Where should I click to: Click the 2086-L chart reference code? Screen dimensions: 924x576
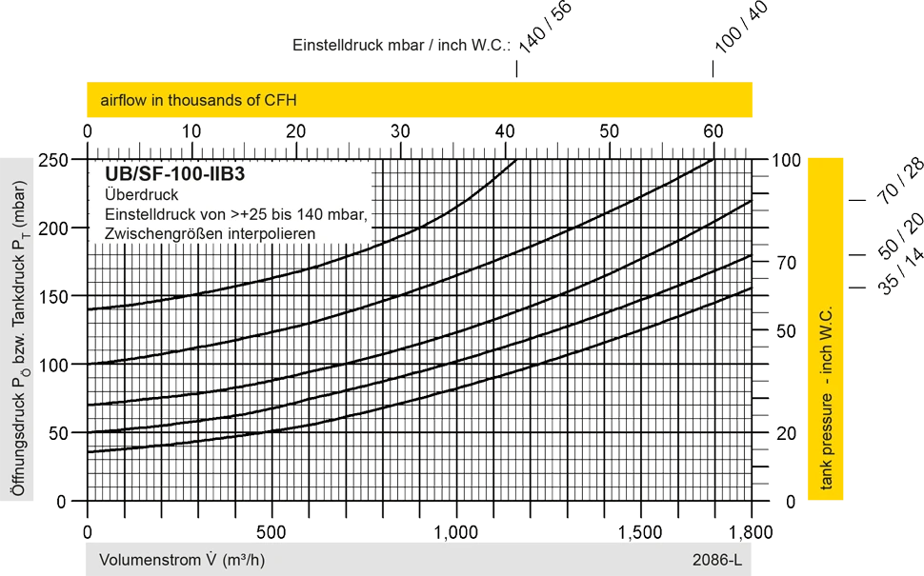[716, 561]
